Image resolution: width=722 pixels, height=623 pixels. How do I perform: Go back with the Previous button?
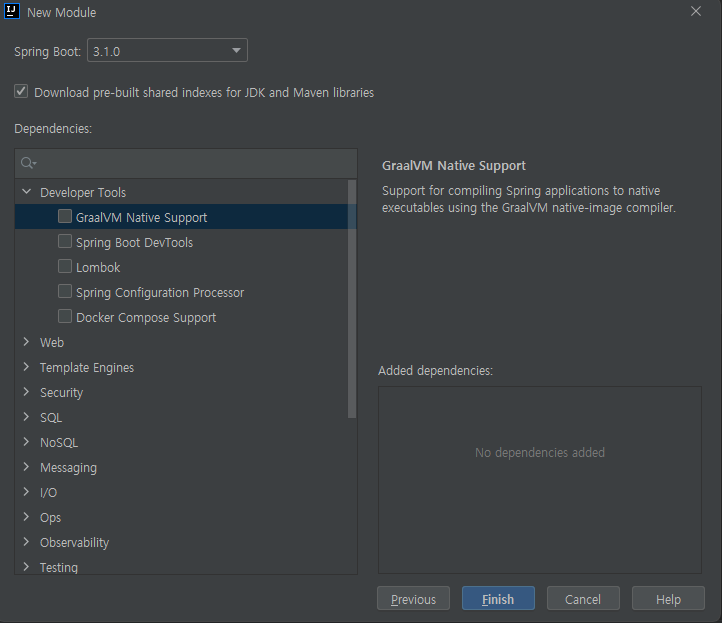click(x=413, y=599)
